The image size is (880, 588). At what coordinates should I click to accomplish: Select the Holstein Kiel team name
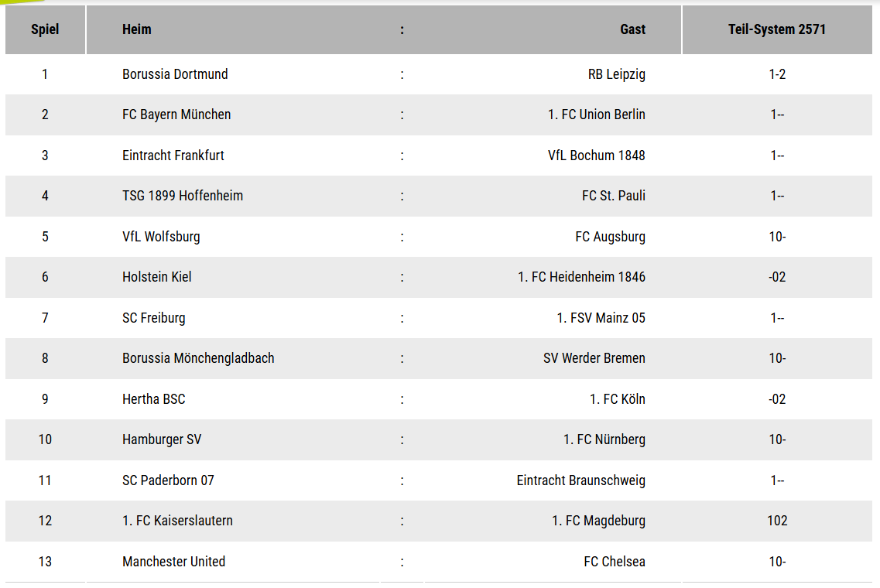coord(156,277)
